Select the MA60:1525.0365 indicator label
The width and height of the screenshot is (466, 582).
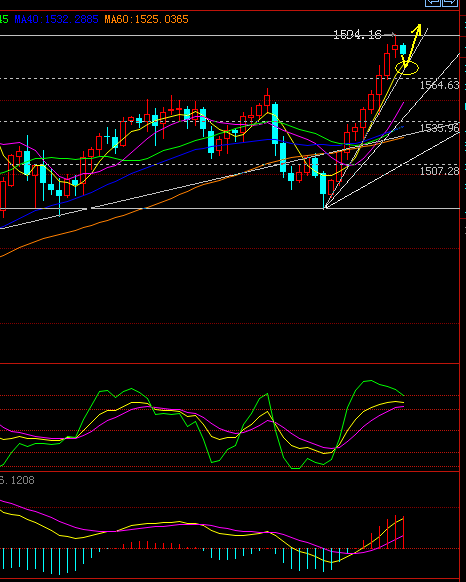click(x=146, y=19)
